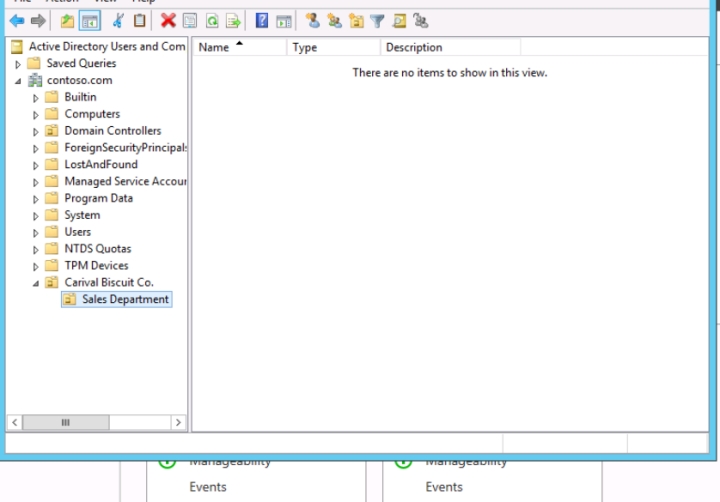Image resolution: width=720 pixels, height=502 pixels.
Task: Click the tree pane horizontal scrollbar thumb
Action: tap(66, 423)
